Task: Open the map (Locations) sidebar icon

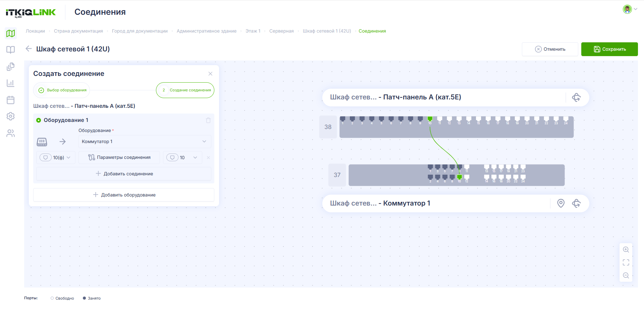Action: coord(11,33)
